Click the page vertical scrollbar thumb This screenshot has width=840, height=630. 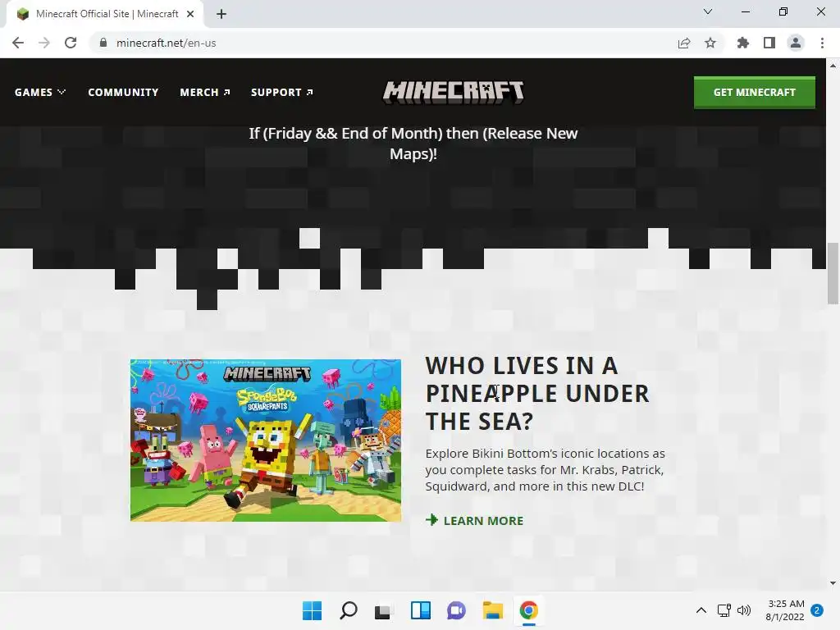tap(833, 272)
